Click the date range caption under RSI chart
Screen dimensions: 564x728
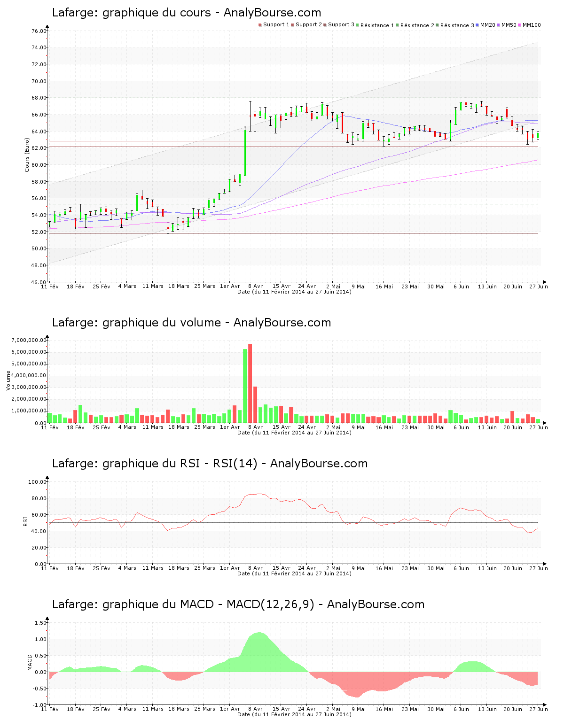294,573
